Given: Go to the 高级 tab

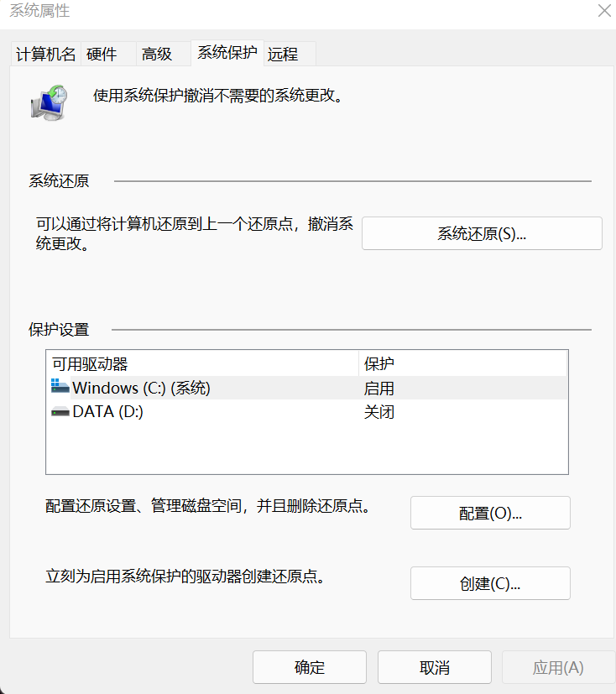Looking at the screenshot, I should click(x=157, y=55).
